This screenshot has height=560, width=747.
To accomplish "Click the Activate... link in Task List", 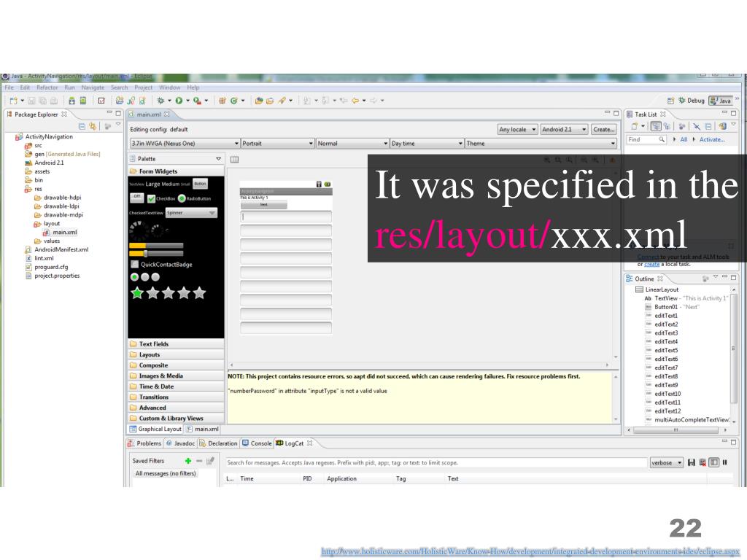I will (x=712, y=139).
